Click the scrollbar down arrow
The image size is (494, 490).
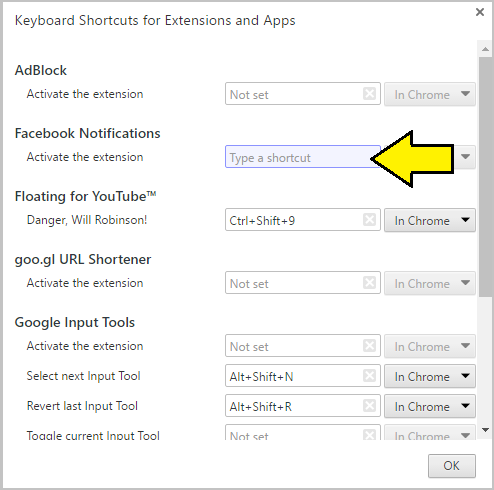tap(485, 430)
